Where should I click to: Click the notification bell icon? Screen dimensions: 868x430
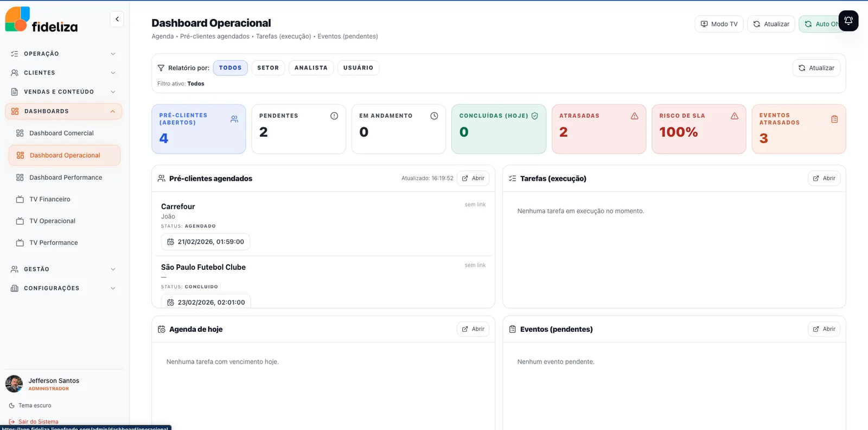pyautogui.click(x=848, y=21)
